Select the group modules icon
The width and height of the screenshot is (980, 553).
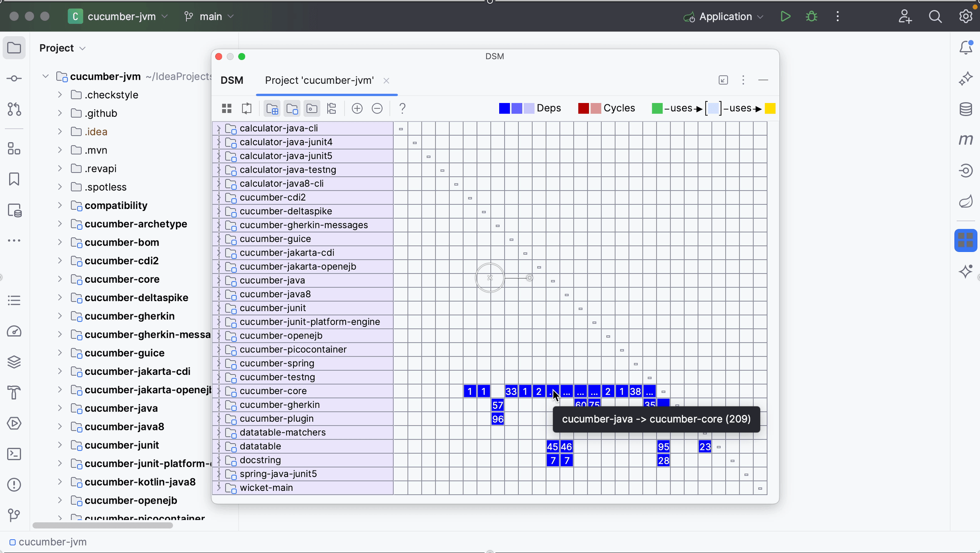coord(273,108)
